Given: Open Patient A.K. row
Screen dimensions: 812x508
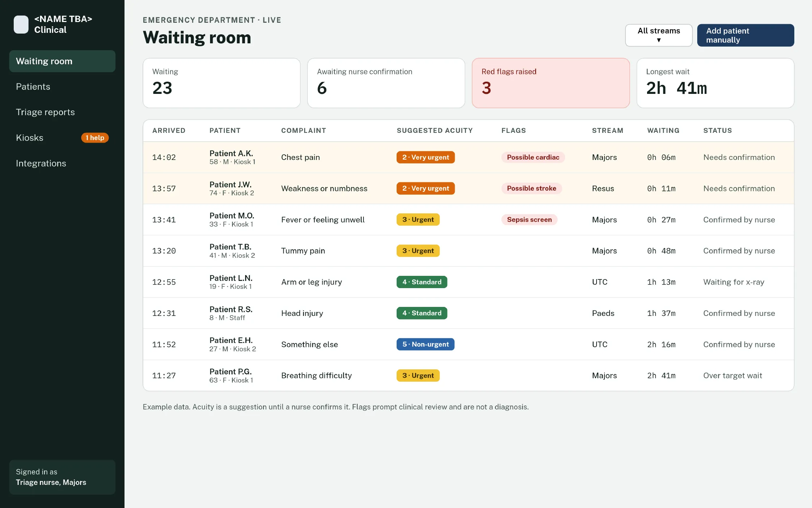Looking at the screenshot, I should tap(468, 157).
